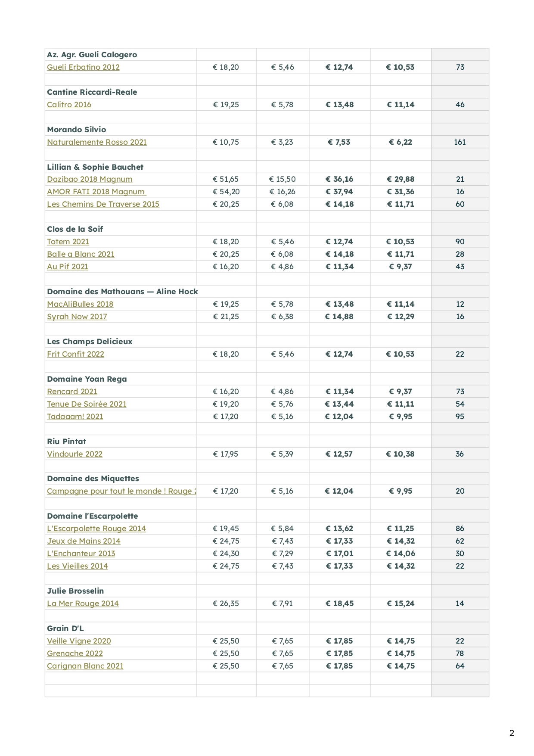Image resolution: width=534 pixels, height=756 pixels.
Task: Open the Balle a Blanc 2021 link
Action: point(81,254)
